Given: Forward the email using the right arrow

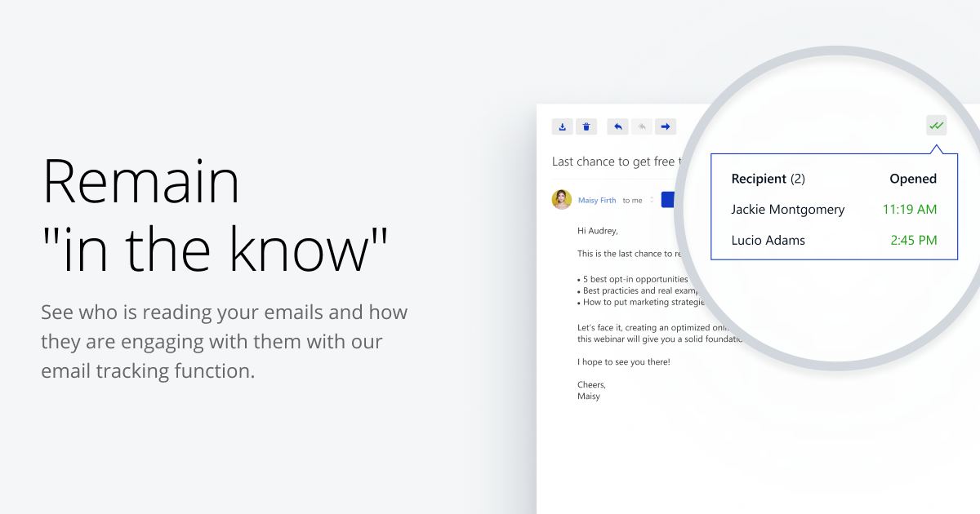Looking at the screenshot, I should [666, 126].
